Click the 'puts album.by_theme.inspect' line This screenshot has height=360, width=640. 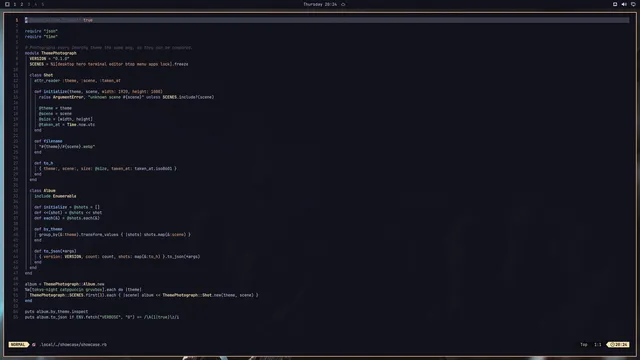(x=56, y=311)
